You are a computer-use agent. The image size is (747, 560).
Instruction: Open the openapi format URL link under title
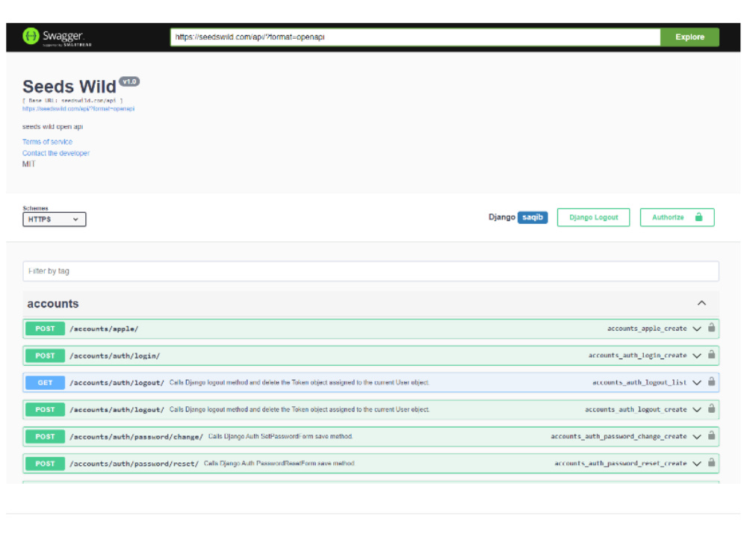tap(78, 109)
